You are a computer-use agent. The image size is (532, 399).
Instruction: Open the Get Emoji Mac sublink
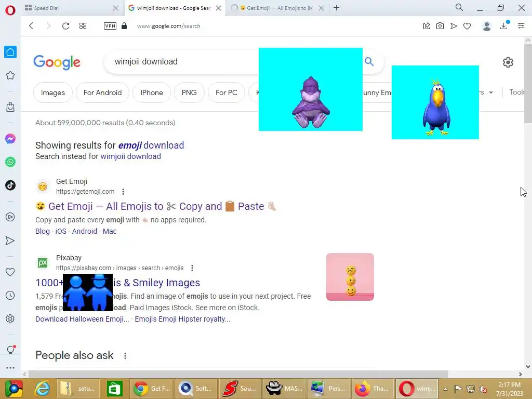(110, 231)
